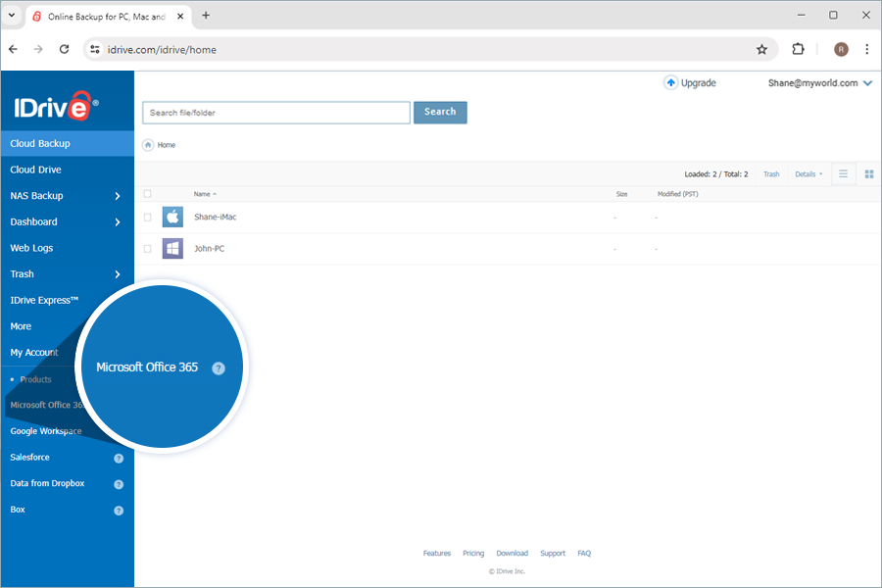Click the IDrive logo
The image size is (882, 588).
click(x=56, y=106)
